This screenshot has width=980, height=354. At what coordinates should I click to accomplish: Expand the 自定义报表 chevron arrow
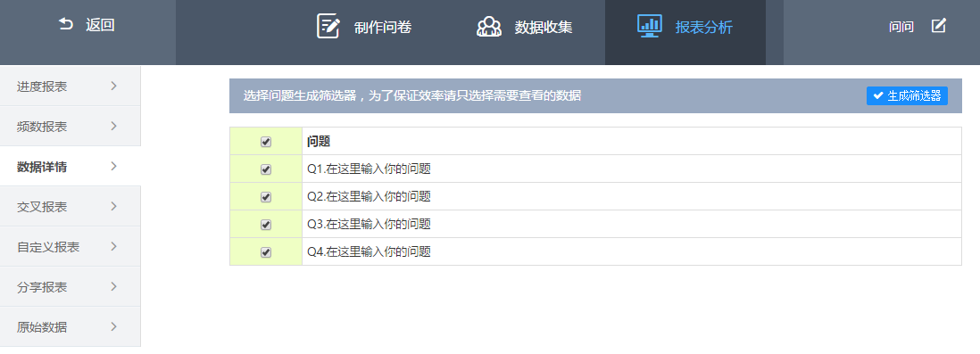113,247
